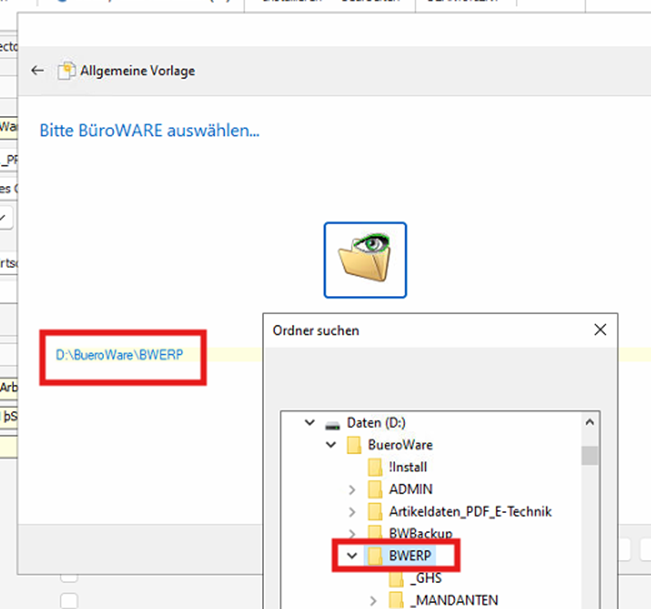Expand Artikeldaten_PDF_E-Technik folder chevron
651x609 pixels.
click(x=352, y=512)
